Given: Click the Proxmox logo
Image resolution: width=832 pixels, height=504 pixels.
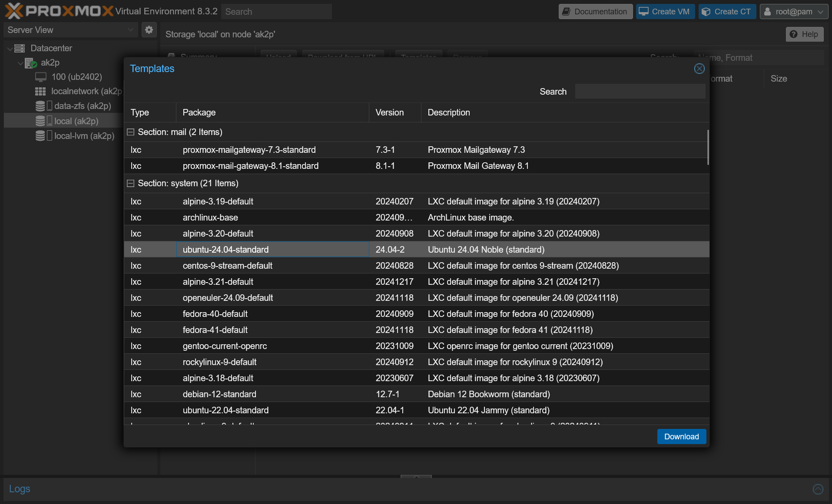Looking at the screenshot, I should tap(59, 11).
